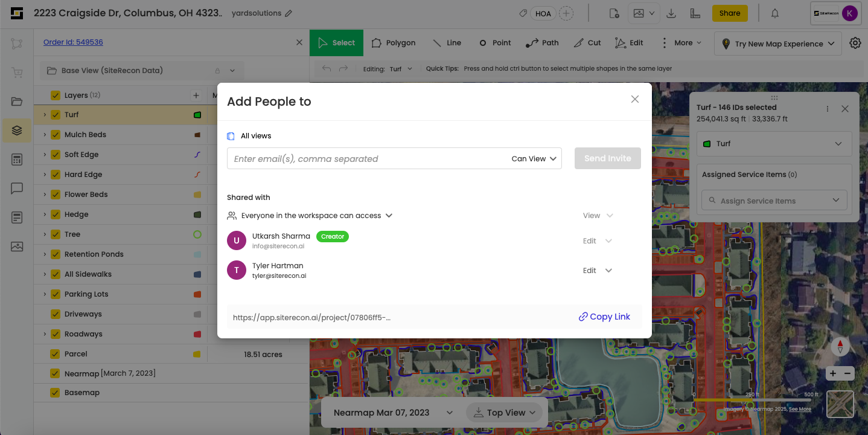The height and width of the screenshot is (435, 868).
Task: Open Base View (SiteRecon Data) dropdown
Action: [x=142, y=71]
